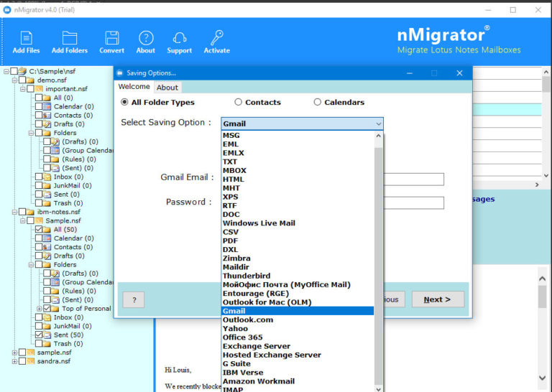Click the Sent (50) mail icon
The height and width of the screenshot is (392, 552).
coord(47,335)
